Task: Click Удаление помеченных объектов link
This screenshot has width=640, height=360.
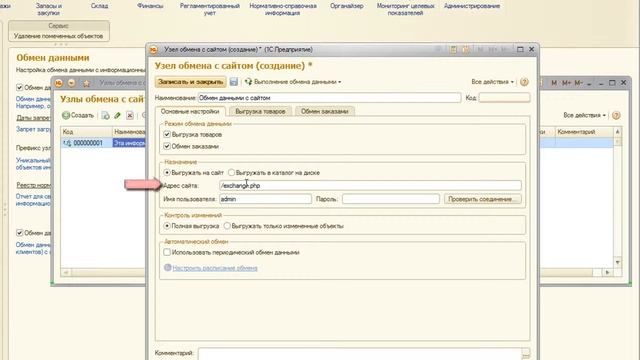Action: [x=58, y=36]
